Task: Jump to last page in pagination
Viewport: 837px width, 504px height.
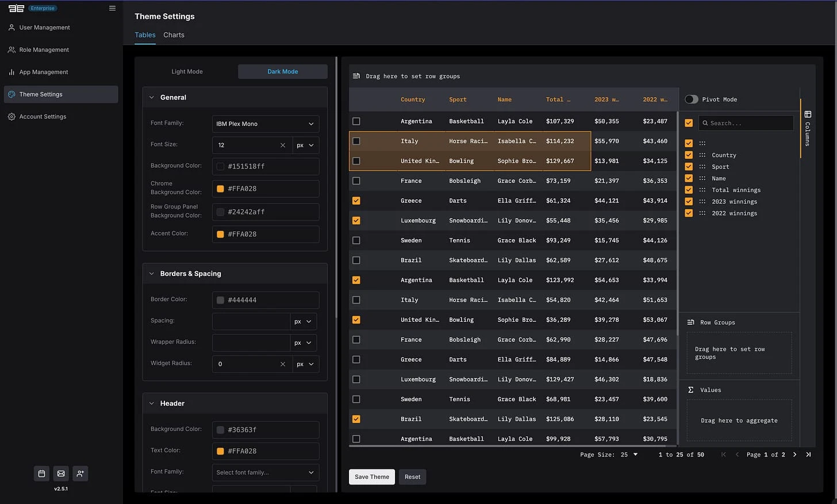Action: point(808,455)
